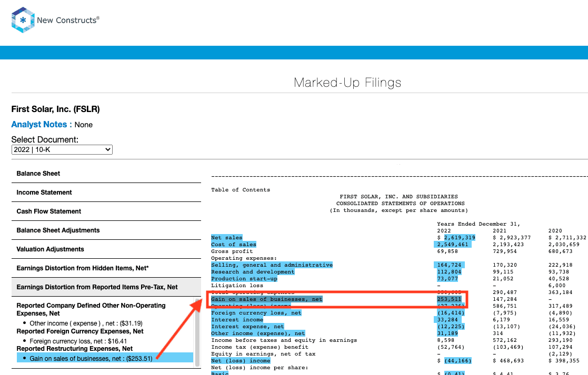The image size is (588, 375).
Task: Click the 31,189 other income value
Action: [447, 333]
